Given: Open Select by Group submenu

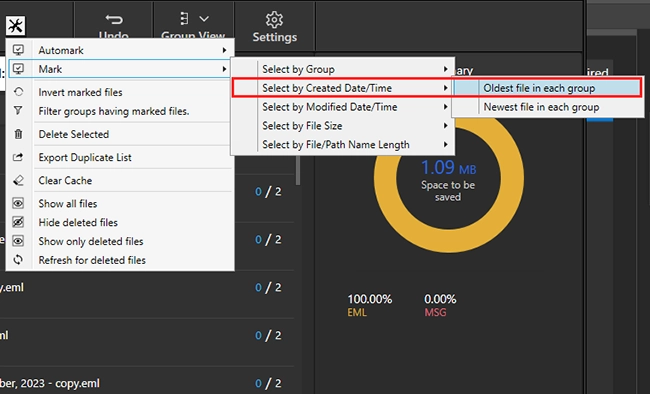Looking at the screenshot, I should 342,69.
